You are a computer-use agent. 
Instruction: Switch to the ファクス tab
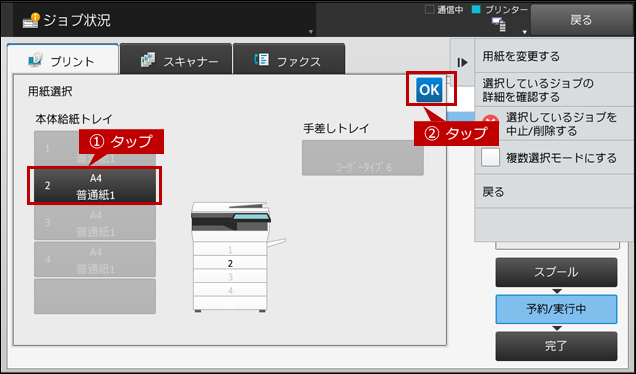pos(289,59)
